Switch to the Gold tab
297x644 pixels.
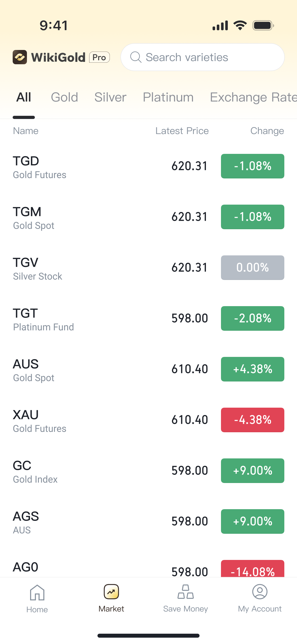[x=64, y=97]
